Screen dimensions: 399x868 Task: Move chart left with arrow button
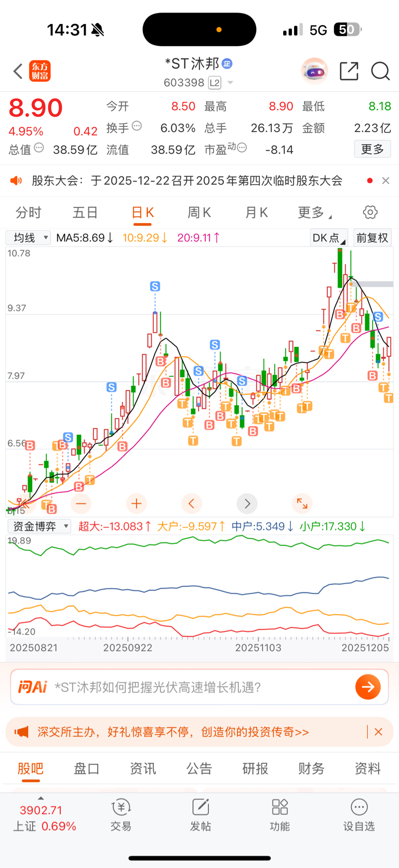click(192, 503)
